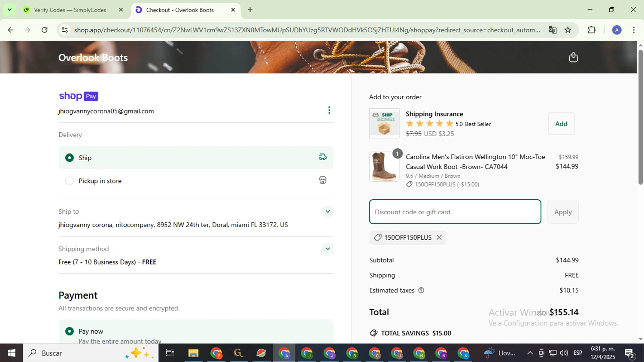Click the Google Translate icon in address bar

(553, 30)
